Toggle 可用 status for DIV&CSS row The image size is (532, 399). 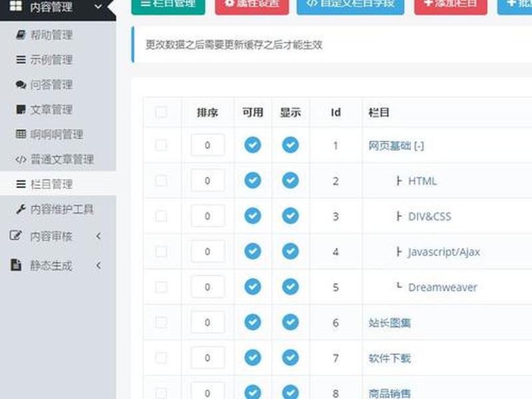pyautogui.click(x=253, y=215)
